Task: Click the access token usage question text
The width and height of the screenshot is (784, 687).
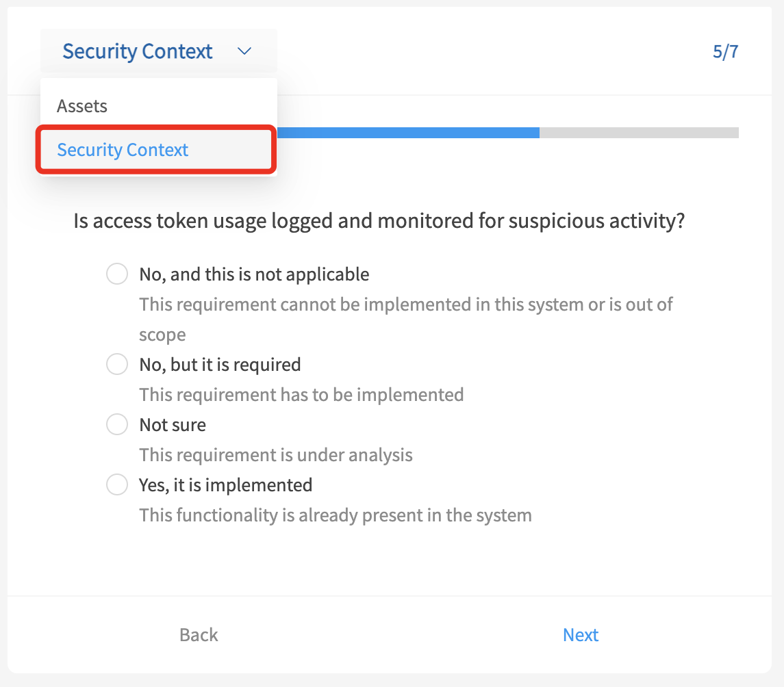Action: [379, 220]
